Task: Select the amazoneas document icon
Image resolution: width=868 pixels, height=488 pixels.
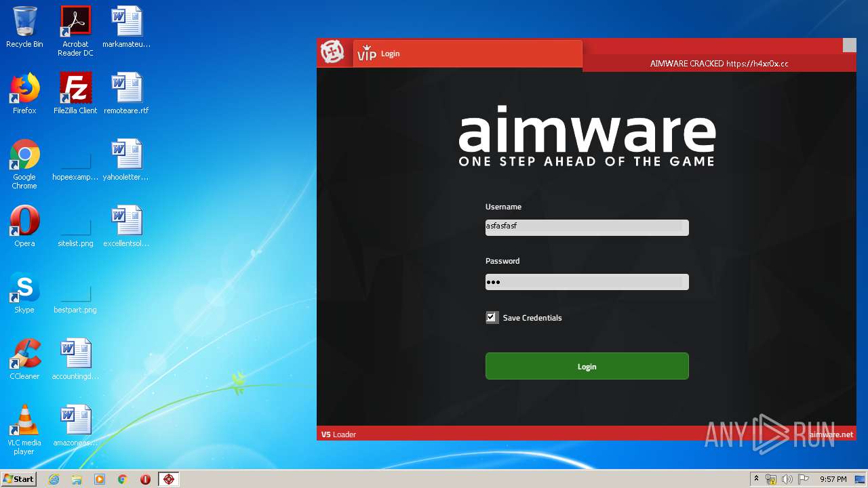Action: [x=75, y=426]
